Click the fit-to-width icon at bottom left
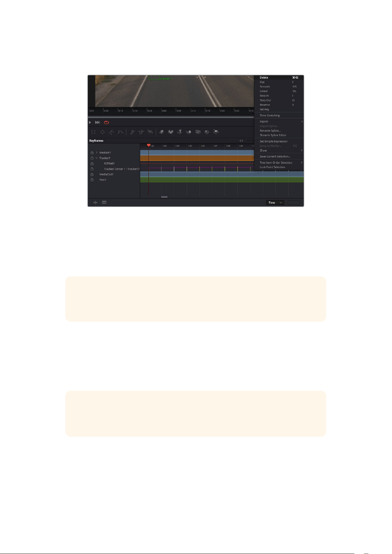 [95, 203]
